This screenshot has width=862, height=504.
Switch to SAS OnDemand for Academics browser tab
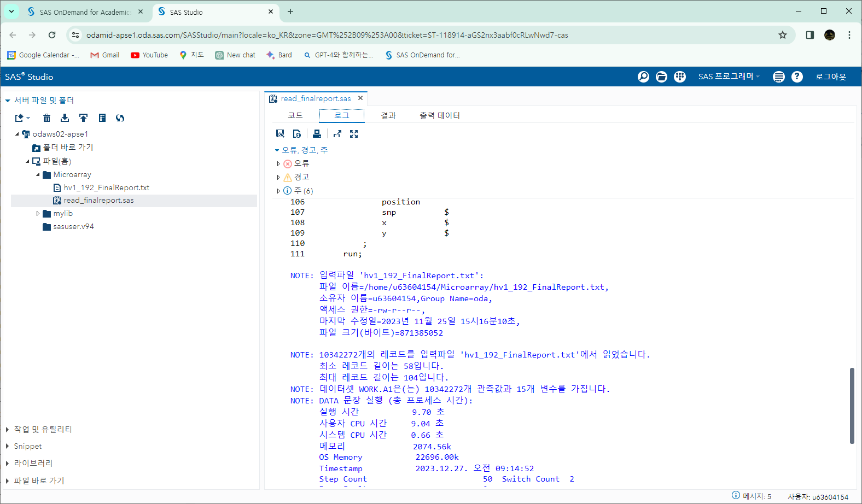point(85,12)
